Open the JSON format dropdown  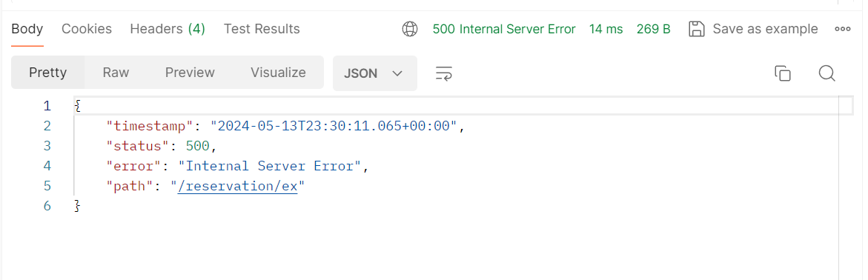click(x=375, y=73)
